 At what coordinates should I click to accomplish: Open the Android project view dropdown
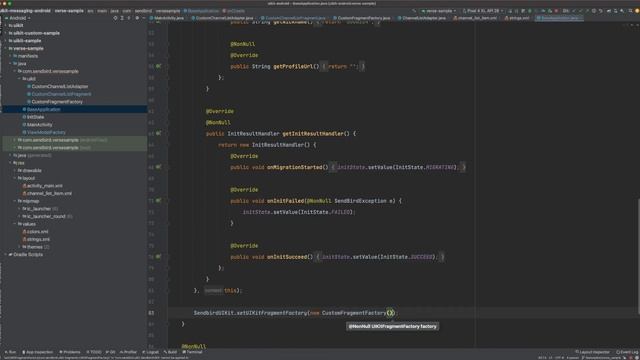17,18
